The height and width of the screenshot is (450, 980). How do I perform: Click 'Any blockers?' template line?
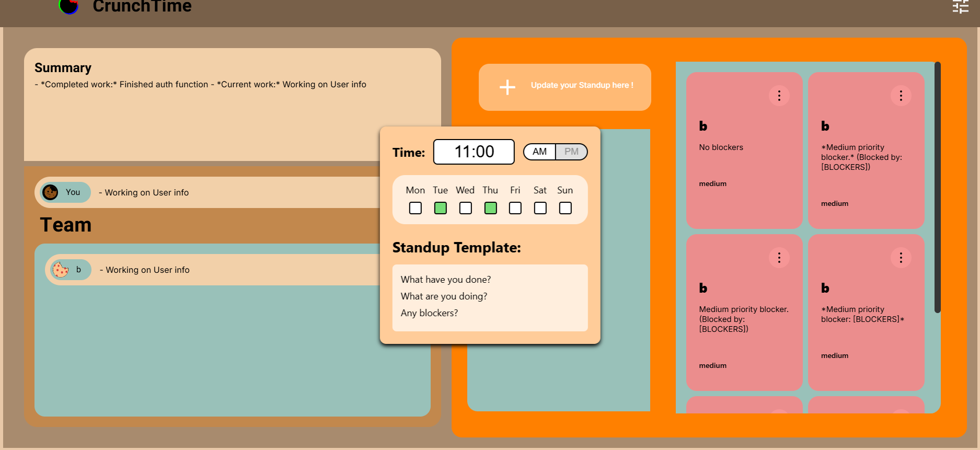(429, 313)
